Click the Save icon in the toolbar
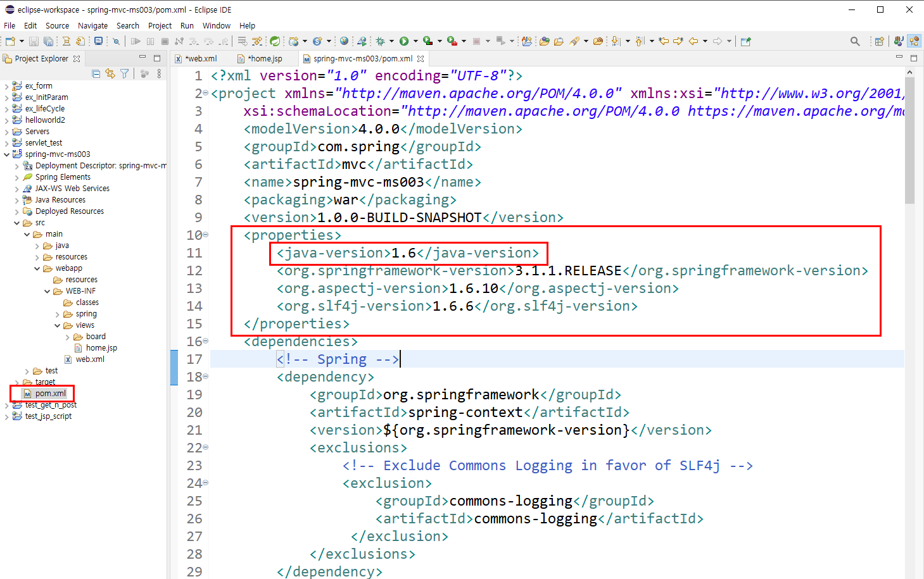 coord(34,41)
